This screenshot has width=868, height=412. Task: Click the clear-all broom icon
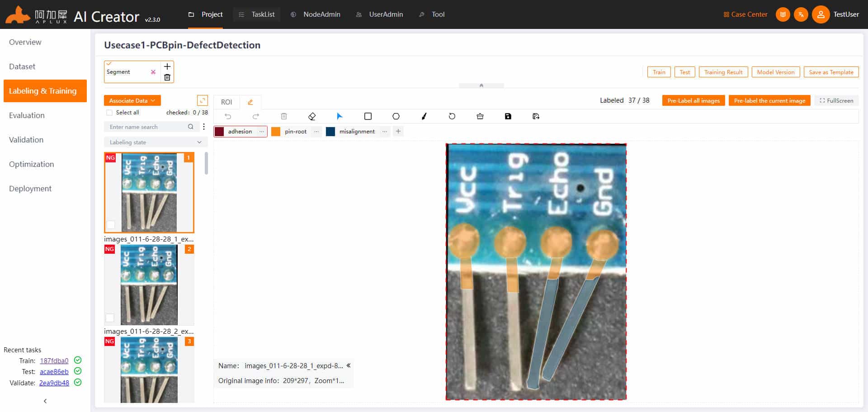pyautogui.click(x=480, y=116)
